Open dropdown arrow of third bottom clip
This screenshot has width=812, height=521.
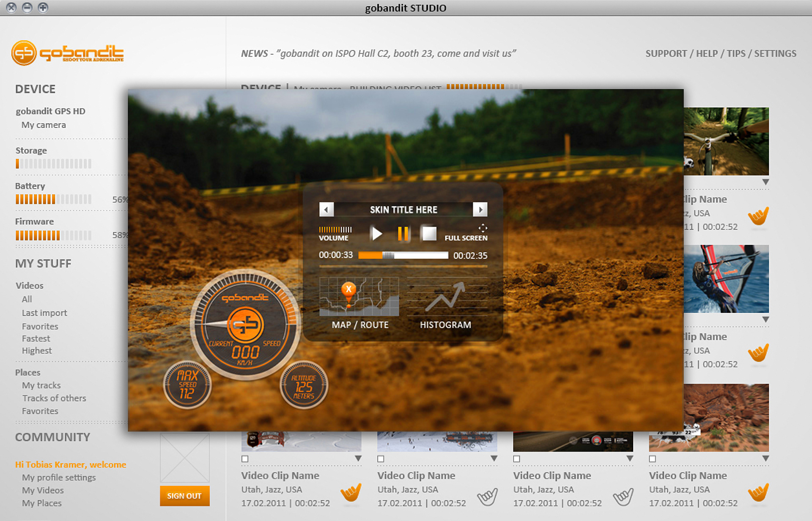[x=630, y=458]
